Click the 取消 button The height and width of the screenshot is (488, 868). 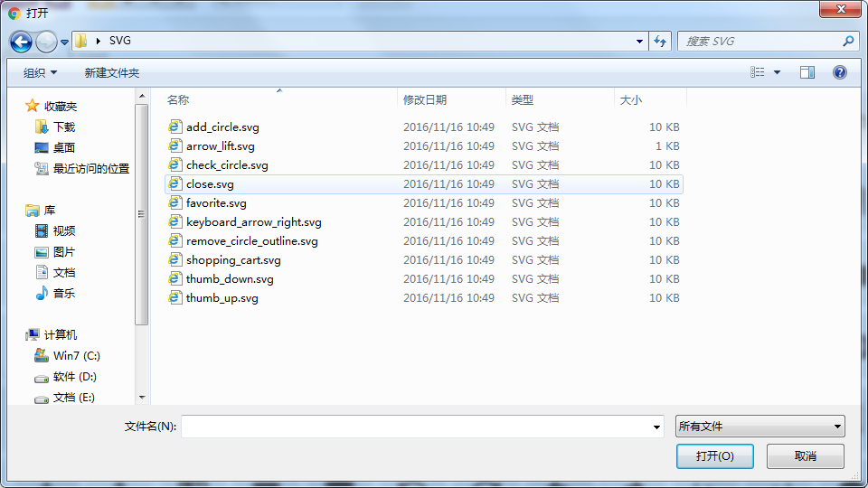805,456
